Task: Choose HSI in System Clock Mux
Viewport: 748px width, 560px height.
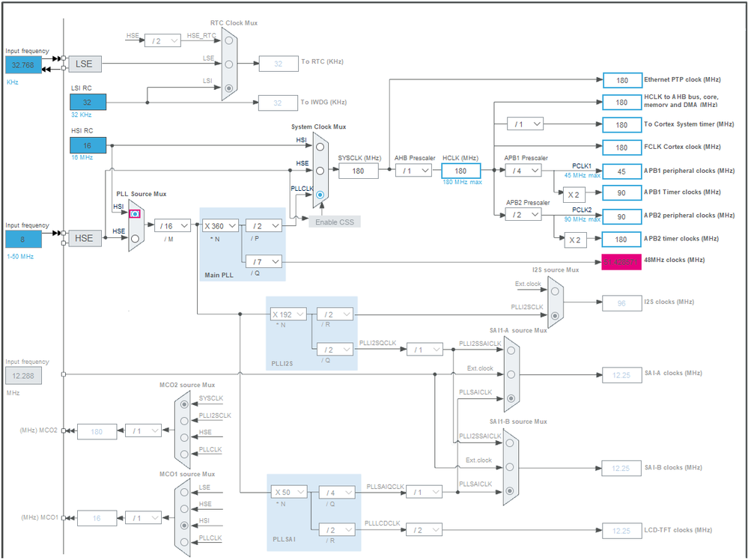Action: tap(320, 147)
